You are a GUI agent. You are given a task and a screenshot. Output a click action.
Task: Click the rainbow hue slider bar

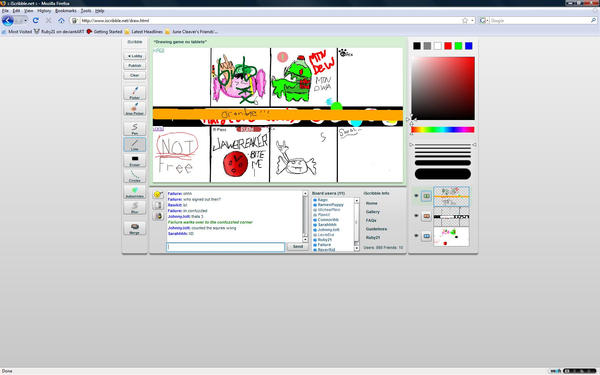tap(443, 130)
